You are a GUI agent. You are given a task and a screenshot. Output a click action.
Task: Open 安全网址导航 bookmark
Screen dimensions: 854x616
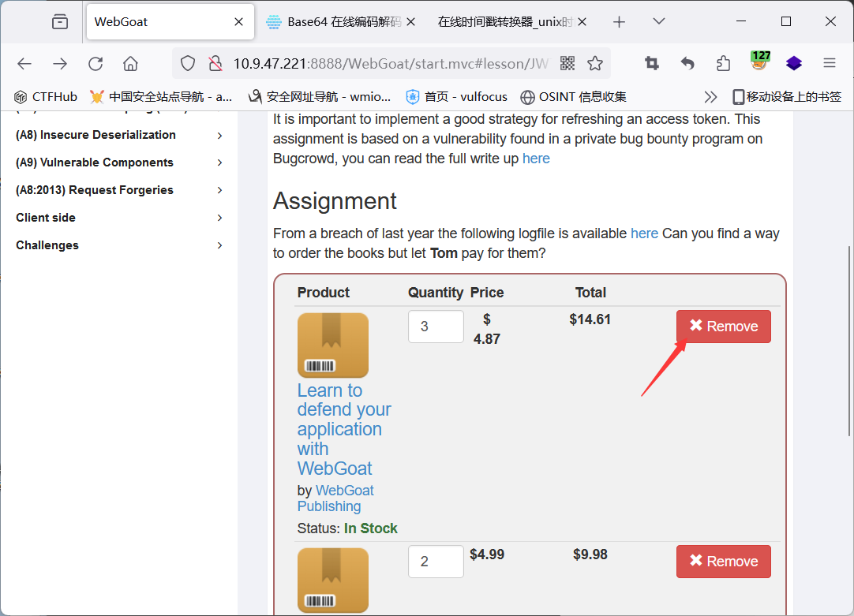click(320, 97)
